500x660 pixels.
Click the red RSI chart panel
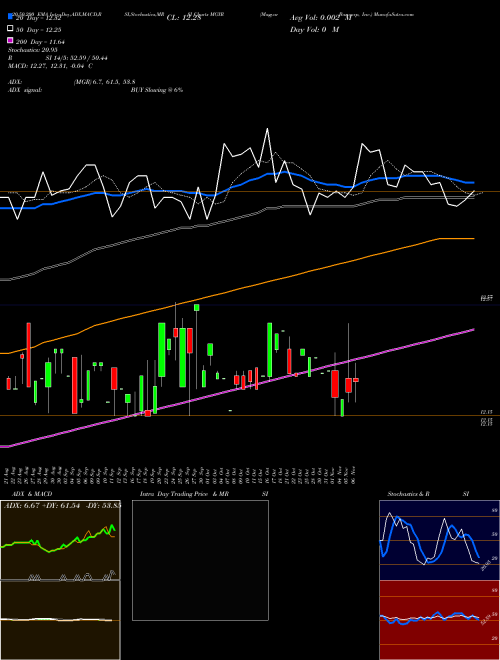pyautogui.click(x=439, y=620)
